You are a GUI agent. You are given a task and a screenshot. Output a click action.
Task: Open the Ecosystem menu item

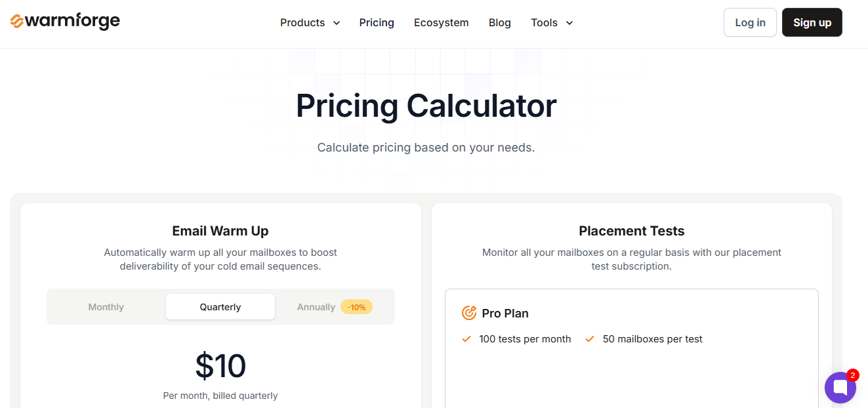tap(441, 22)
